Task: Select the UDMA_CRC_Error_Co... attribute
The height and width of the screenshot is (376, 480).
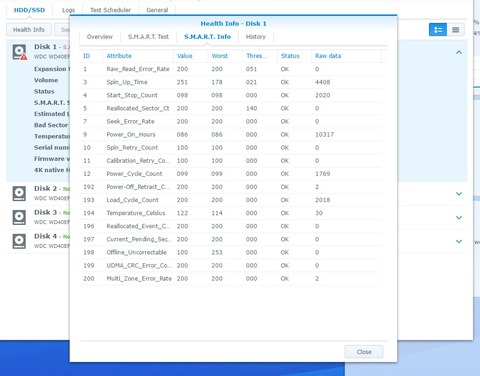Action: (x=231, y=265)
